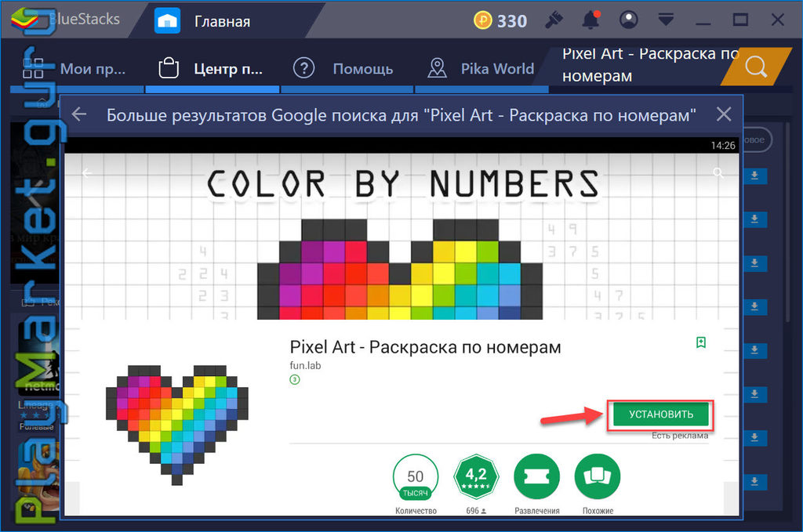Image resolution: width=803 pixels, height=532 pixels.
Task: Open the pin tool in the title bar
Action: pos(554,20)
